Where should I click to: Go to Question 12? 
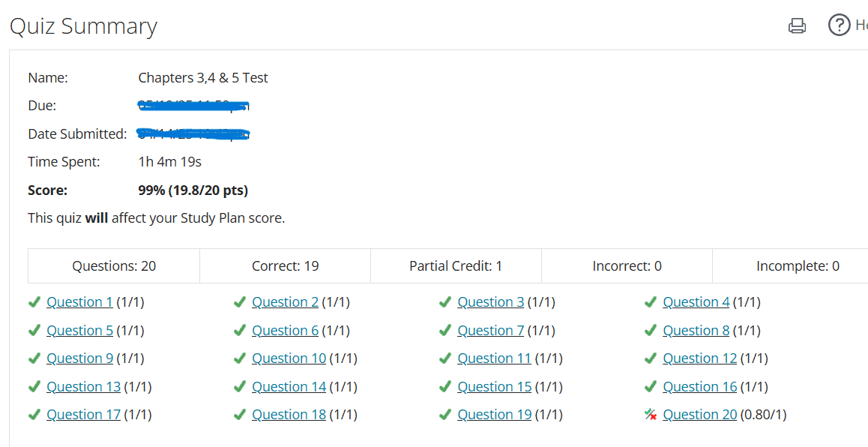click(699, 358)
